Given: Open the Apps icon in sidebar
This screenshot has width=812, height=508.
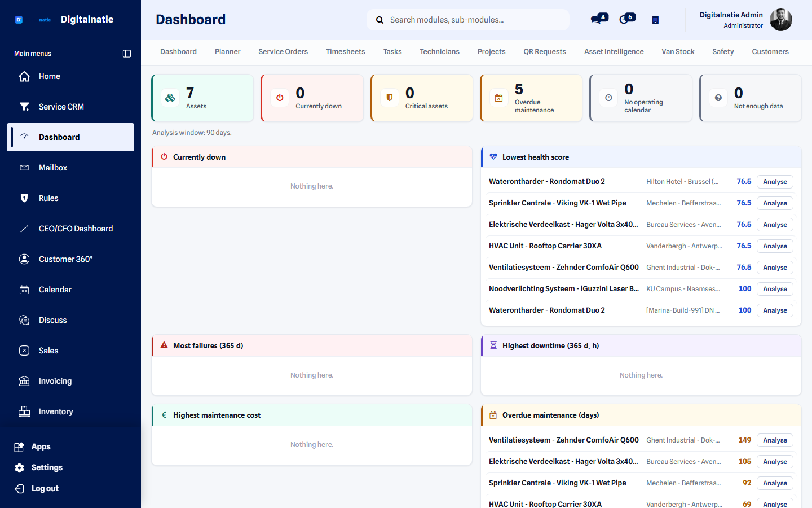Looking at the screenshot, I should point(19,446).
